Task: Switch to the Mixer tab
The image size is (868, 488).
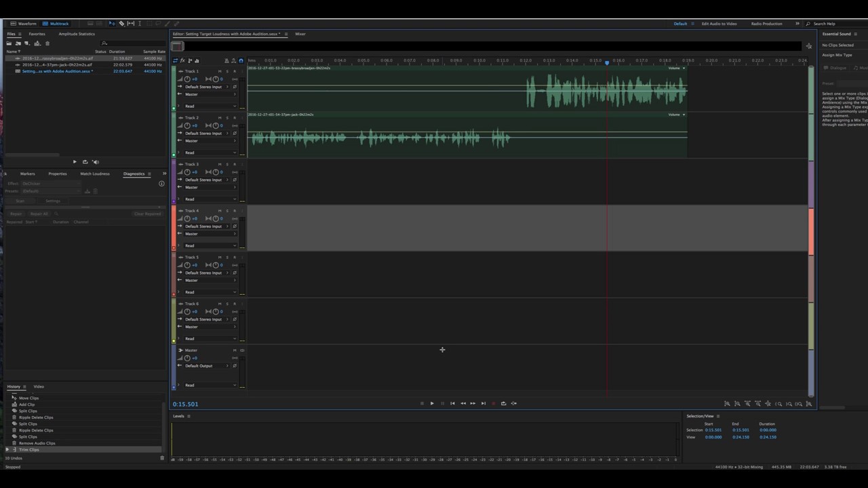Action: pyautogui.click(x=300, y=34)
